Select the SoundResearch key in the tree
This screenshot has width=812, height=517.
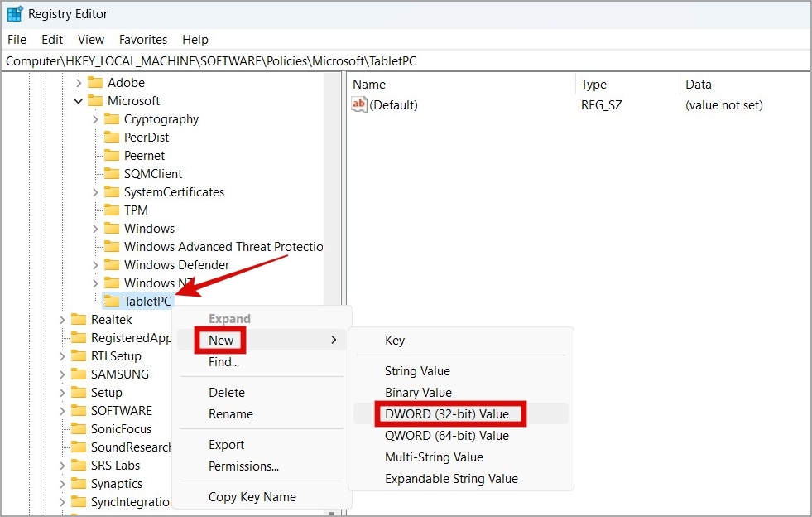(131, 447)
